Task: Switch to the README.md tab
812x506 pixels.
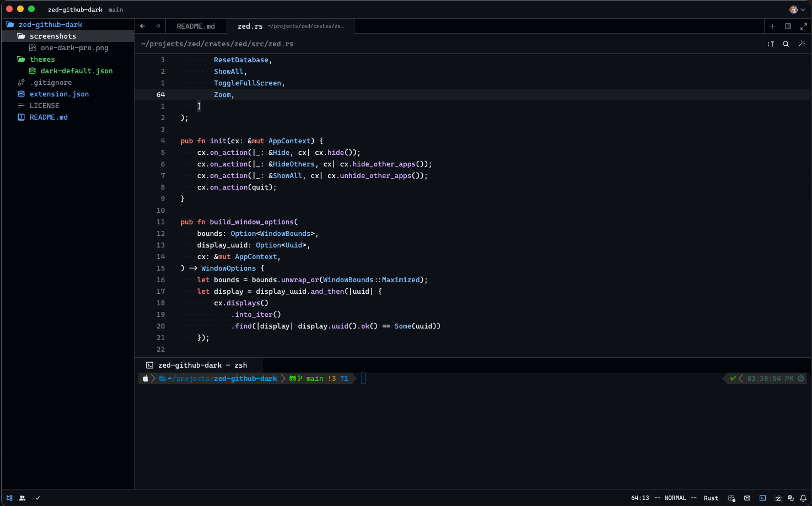Action: point(196,25)
